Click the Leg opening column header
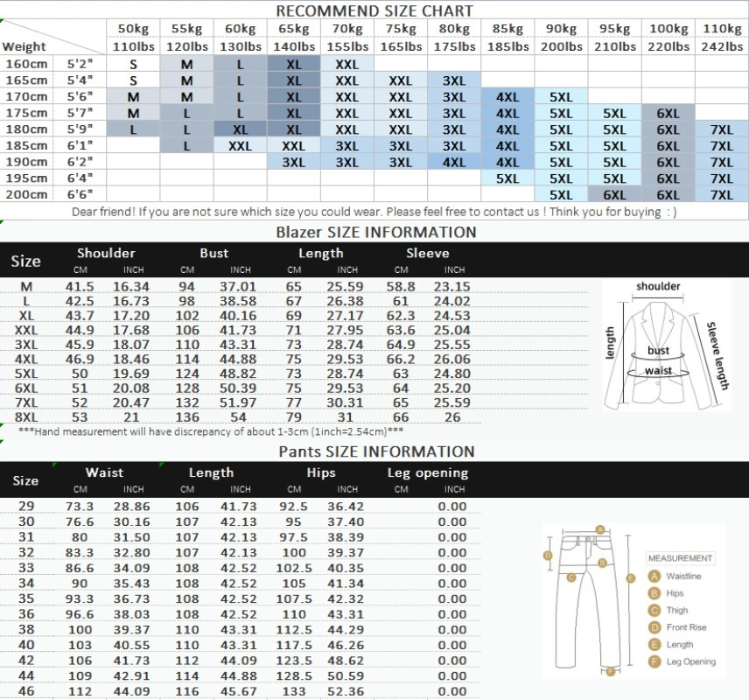 [428, 472]
